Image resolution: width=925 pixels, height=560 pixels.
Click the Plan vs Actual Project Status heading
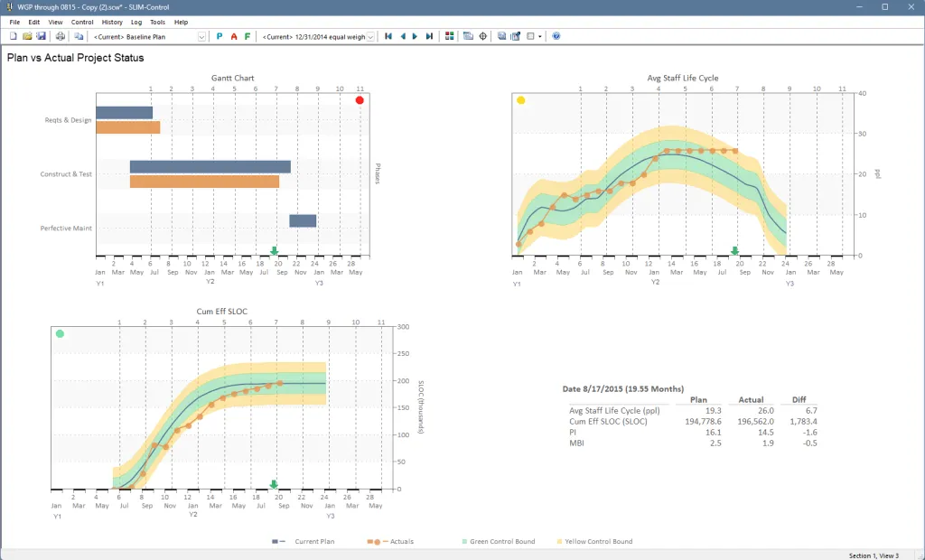(x=76, y=58)
